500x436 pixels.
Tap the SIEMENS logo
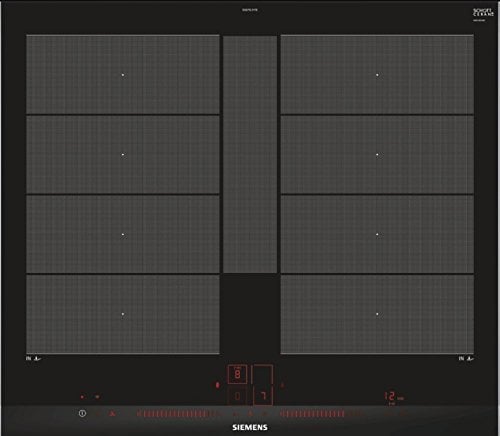pos(250,427)
